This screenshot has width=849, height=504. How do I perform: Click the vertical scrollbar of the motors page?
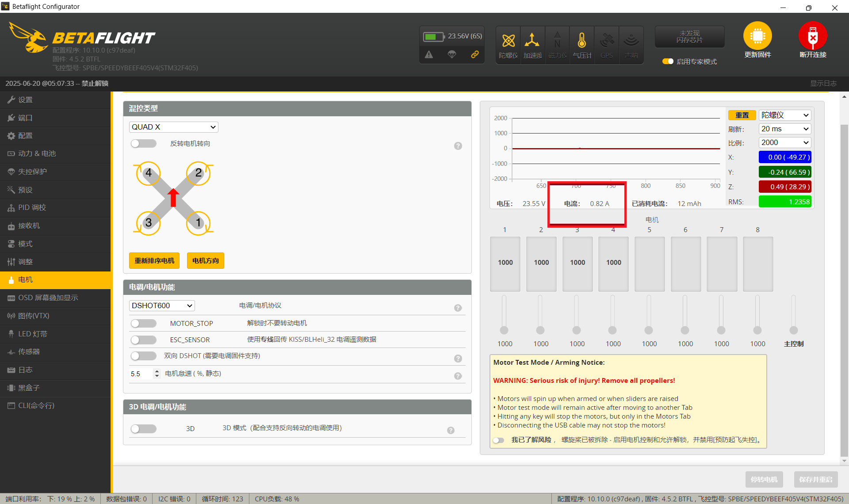point(844,290)
